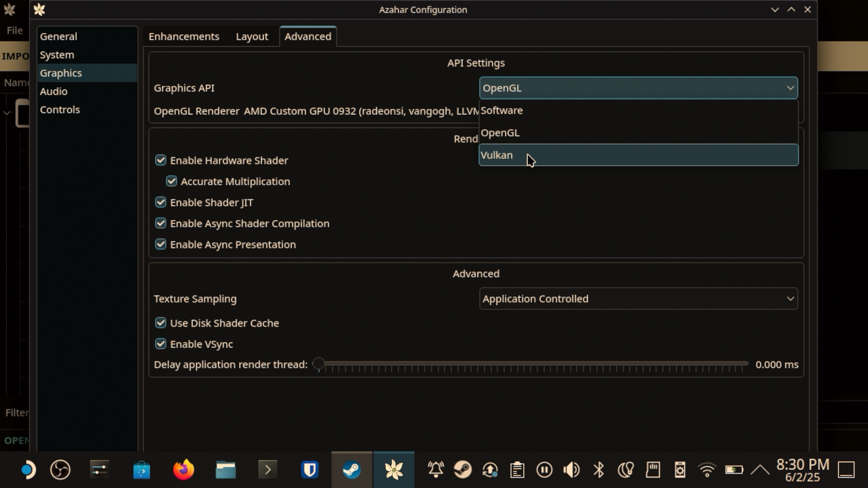Viewport: 868px width, 488px height.
Task: Open Discover software store taskbar icon
Action: click(142, 470)
